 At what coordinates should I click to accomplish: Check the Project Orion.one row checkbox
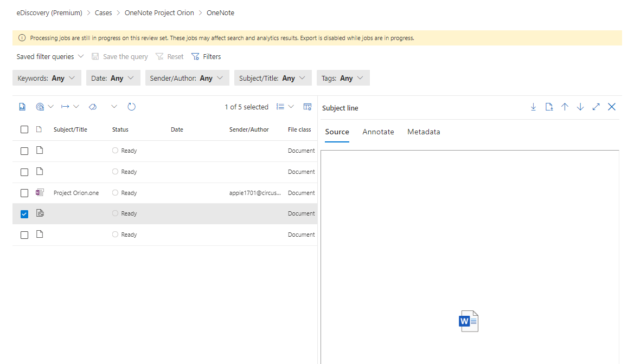pos(24,193)
